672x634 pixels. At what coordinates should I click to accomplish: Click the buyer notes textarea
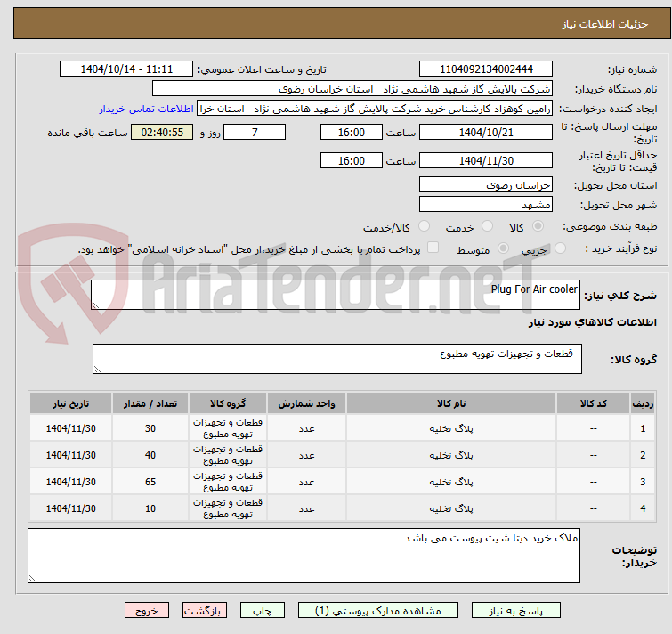tap(304, 556)
